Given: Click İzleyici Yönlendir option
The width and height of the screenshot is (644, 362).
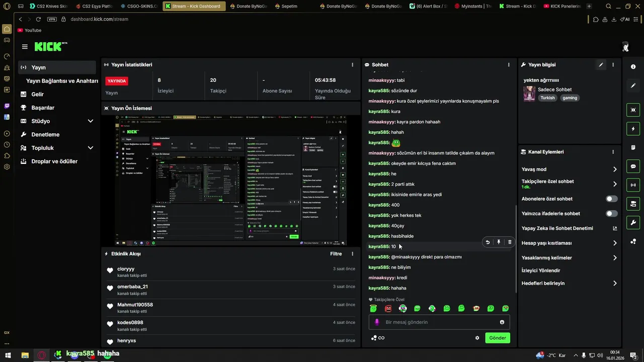Looking at the screenshot, I should click(x=541, y=270).
